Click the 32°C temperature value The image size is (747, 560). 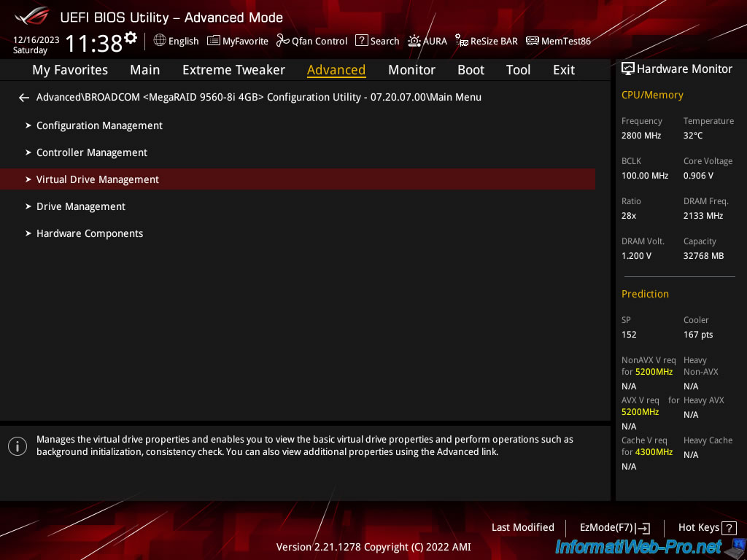pyautogui.click(x=693, y=136)
